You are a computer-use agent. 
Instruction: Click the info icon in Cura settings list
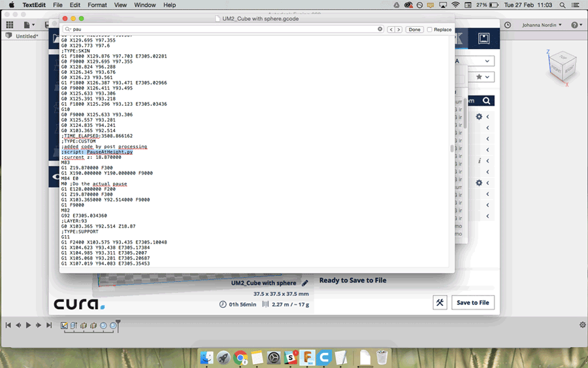[480, 161]
